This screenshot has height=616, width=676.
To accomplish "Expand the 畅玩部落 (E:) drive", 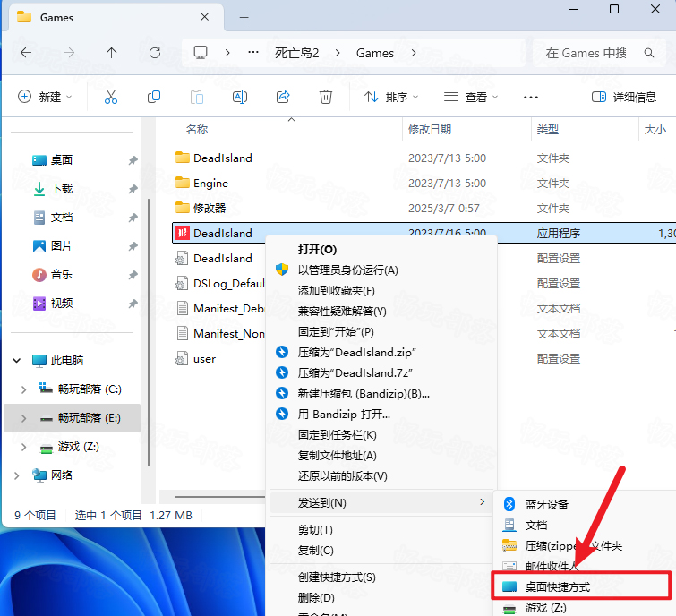I will click(23, 418).
